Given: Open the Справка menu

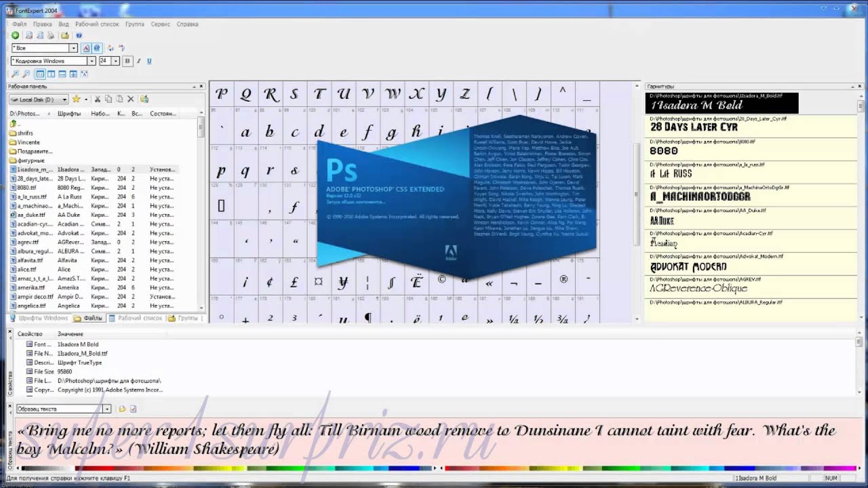Looking at the screenshot, I should point(187,24).
